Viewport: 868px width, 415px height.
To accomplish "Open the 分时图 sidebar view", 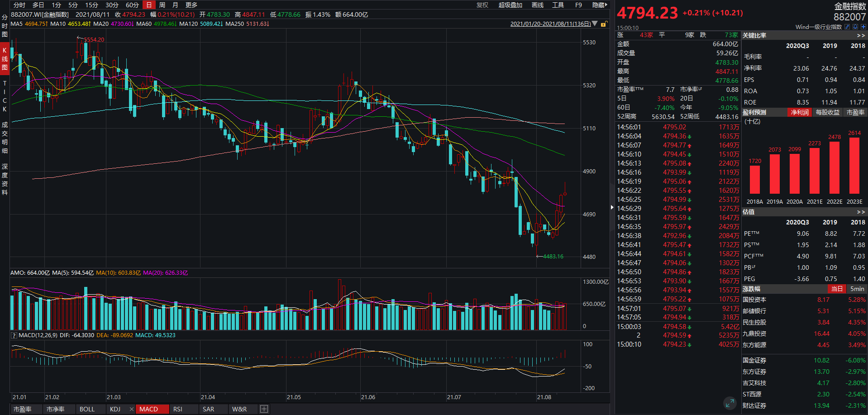I will pyautogui.click(x=5, y=26).
